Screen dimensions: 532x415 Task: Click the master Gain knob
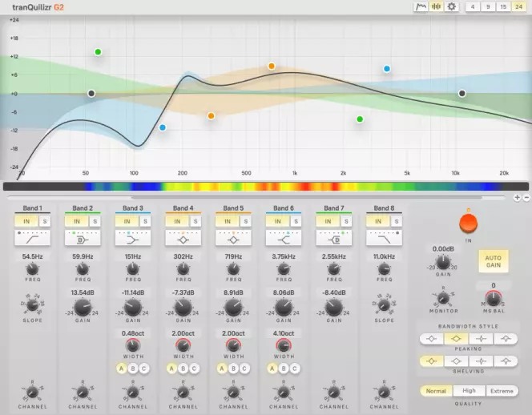point(443,263)
